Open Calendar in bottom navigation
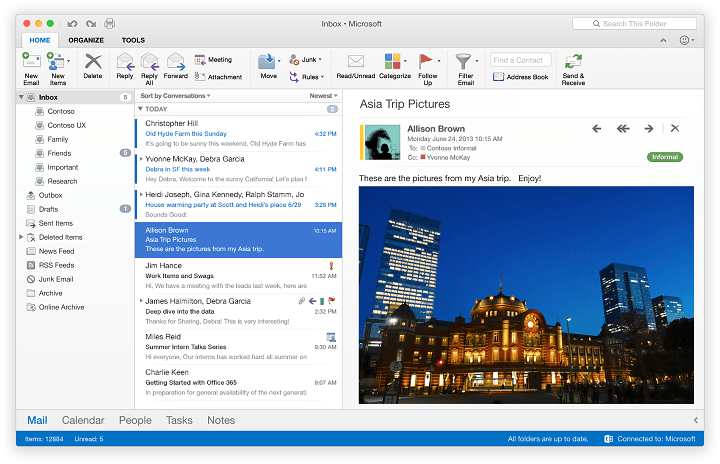Viewport: 720px width, 464px height. (83, 420)
